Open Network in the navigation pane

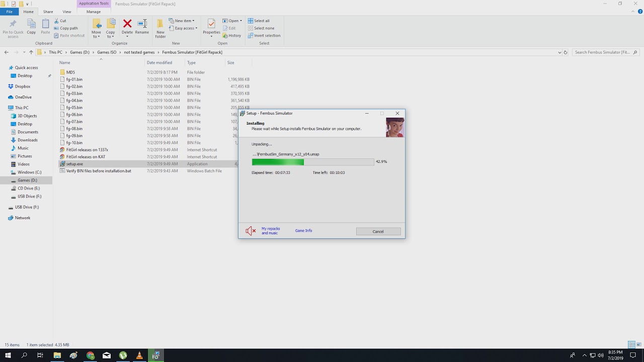point(23,218)
